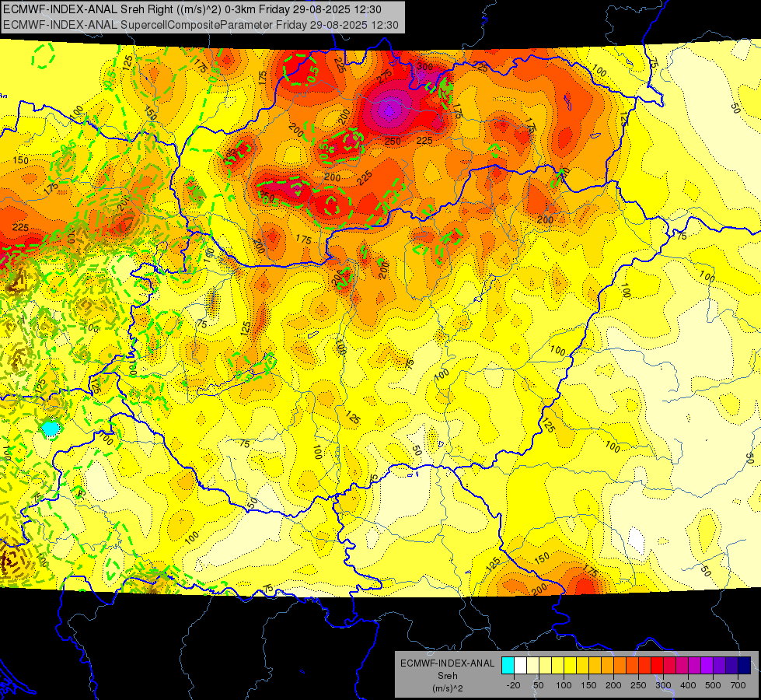Click the cyan negative-value patch on the map
Image resolution: width=761 pixels, height=700 pixels.
pos(50,429)
